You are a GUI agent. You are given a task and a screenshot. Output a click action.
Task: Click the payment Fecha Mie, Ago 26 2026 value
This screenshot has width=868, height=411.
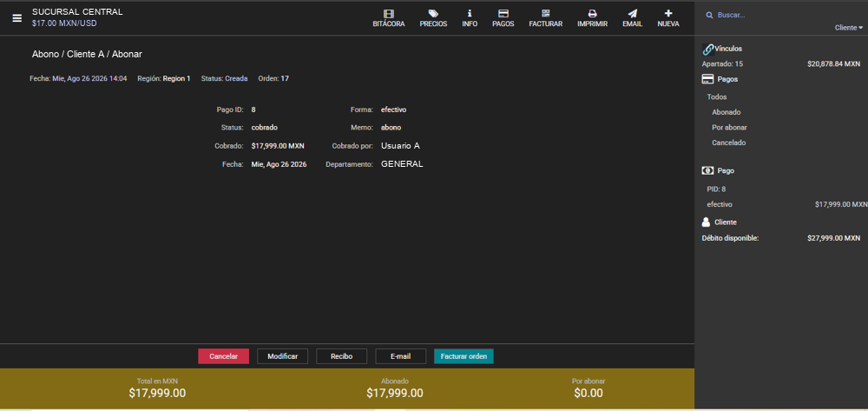coord(279,164)
